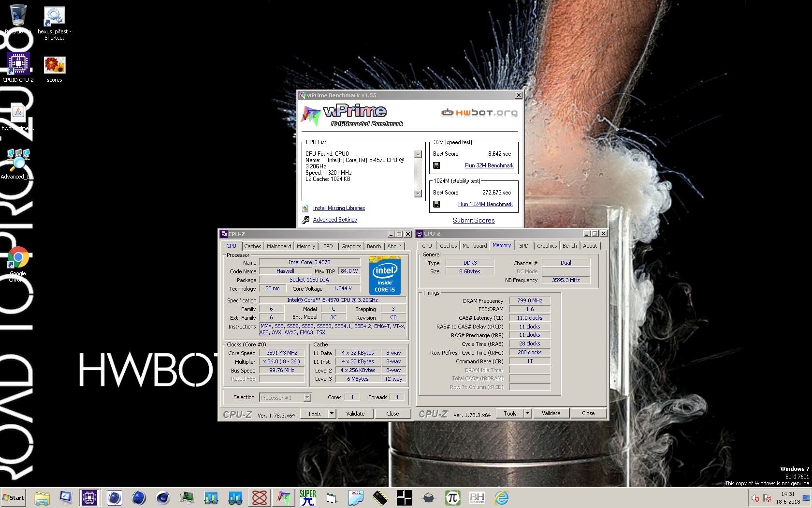Click Validate button in right CPU-Z
The height and width of the screenshot is (508, 812).
click(x=551, y=413)
